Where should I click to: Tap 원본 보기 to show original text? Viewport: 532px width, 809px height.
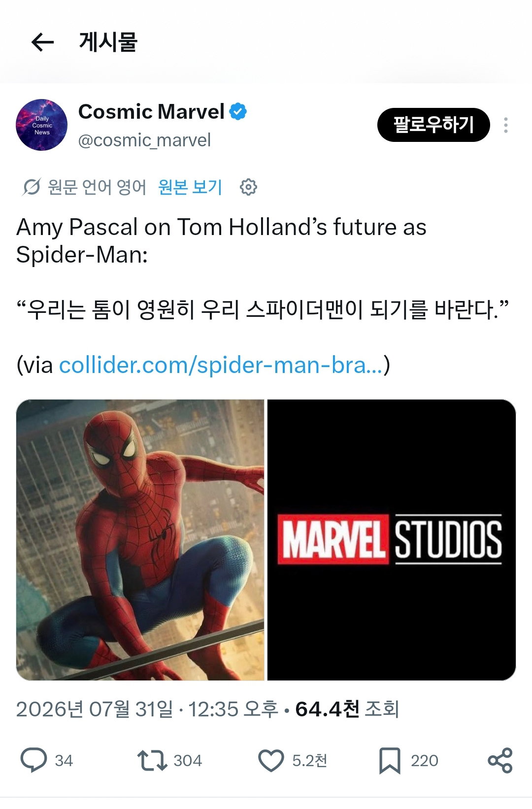coord(190,187)
